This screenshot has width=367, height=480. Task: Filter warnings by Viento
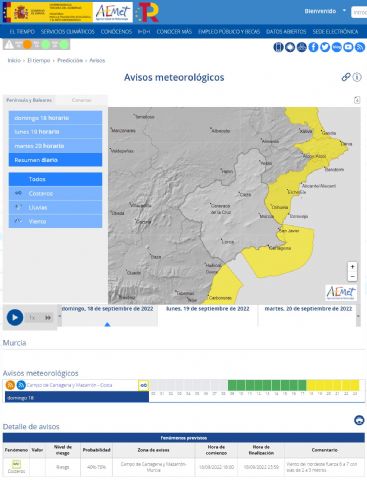coord(55,221)
